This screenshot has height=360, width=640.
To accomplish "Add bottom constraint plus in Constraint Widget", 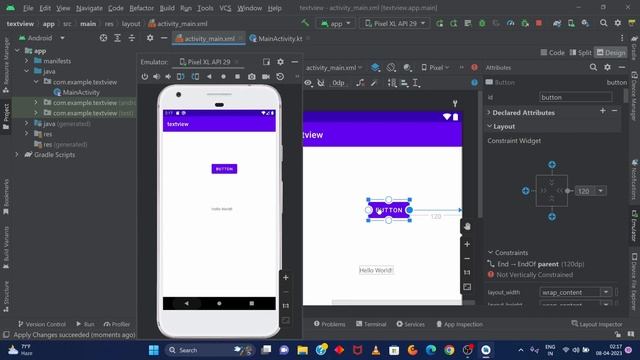I will (x=552, y=217).
